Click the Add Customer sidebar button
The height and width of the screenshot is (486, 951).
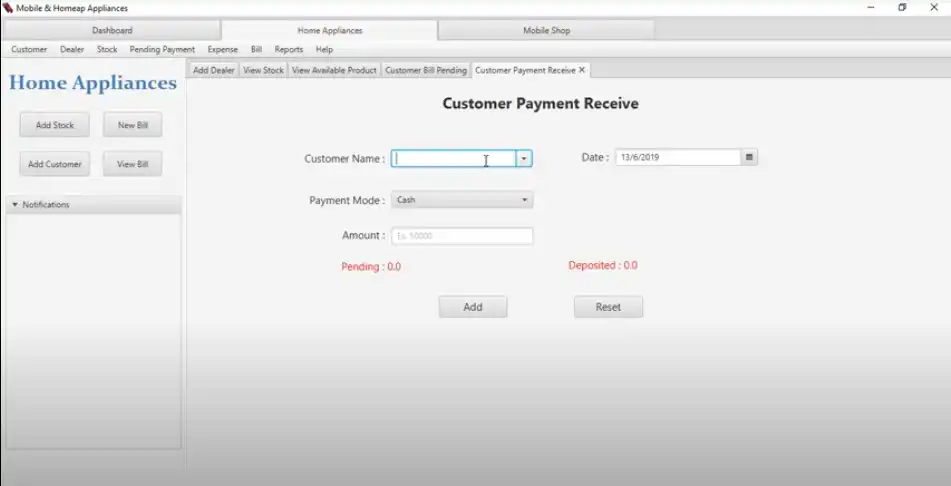pos(55,164)
